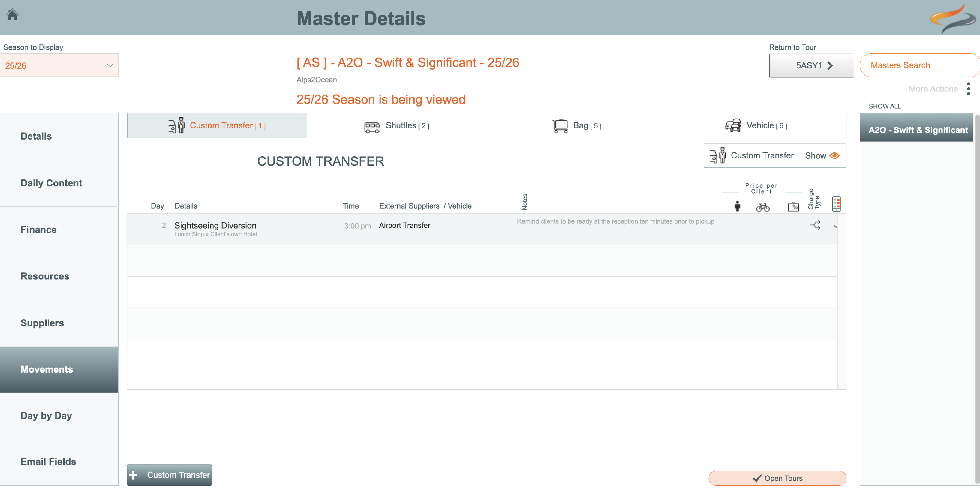The image size is (980, 490).
Task: Click the suitcase price column icon
Action: [793, 206]
